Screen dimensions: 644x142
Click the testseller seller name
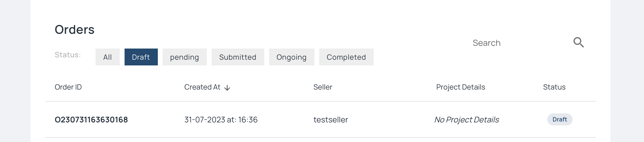[330, 120]
